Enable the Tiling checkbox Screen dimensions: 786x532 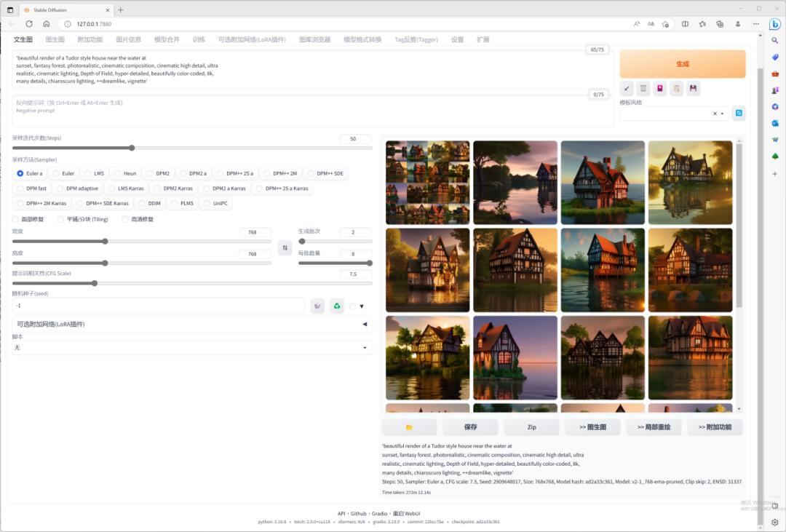[61, 219]
